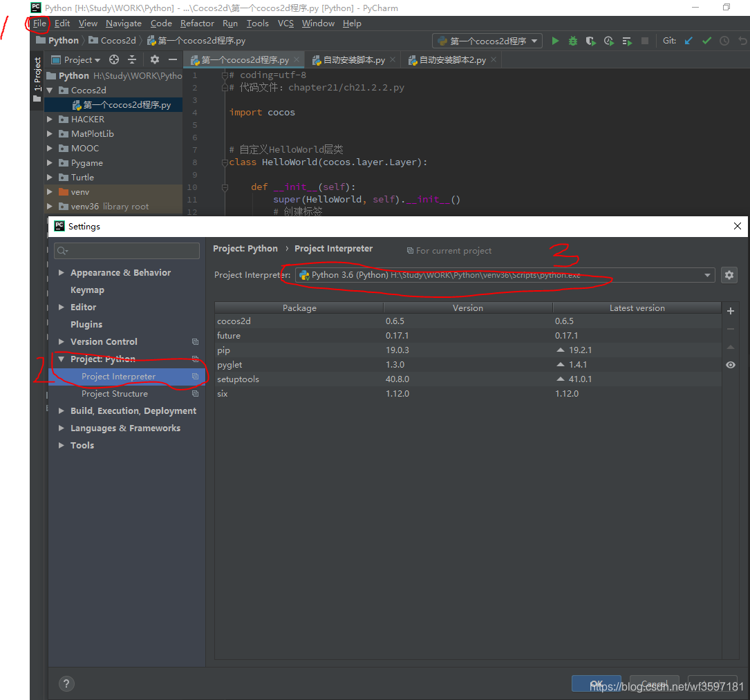Toggle show early releases eye icon
The width and height of the screenshot is (750, 700).
[x=731, y=365]
